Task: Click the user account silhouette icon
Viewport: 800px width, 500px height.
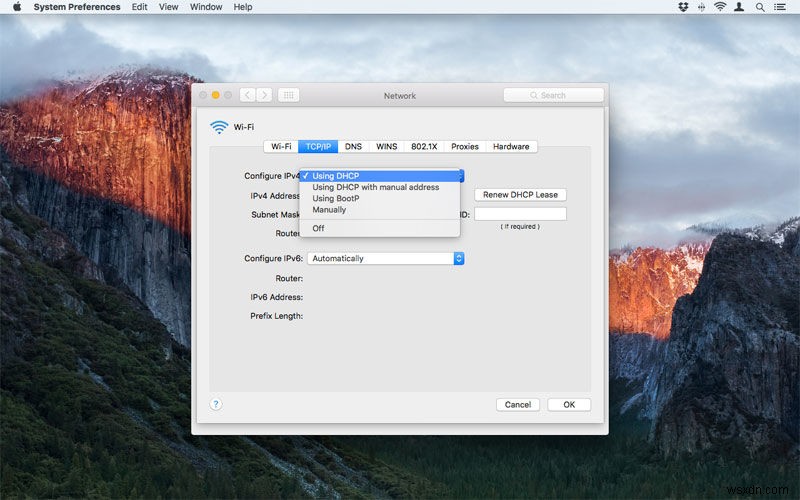Action: click(x=740, y=7)
